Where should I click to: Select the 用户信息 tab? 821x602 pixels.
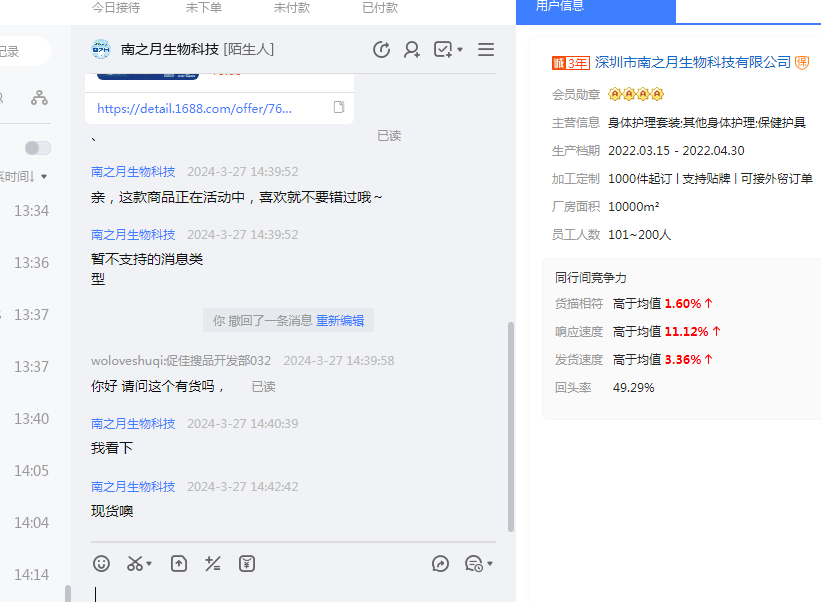(596, 8)
